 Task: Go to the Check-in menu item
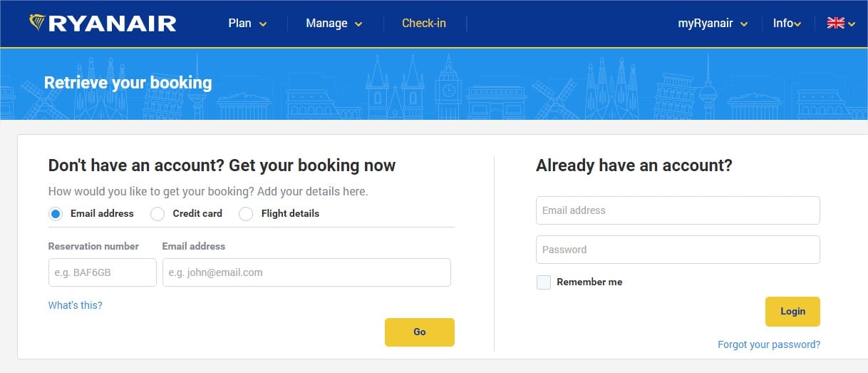424,24
